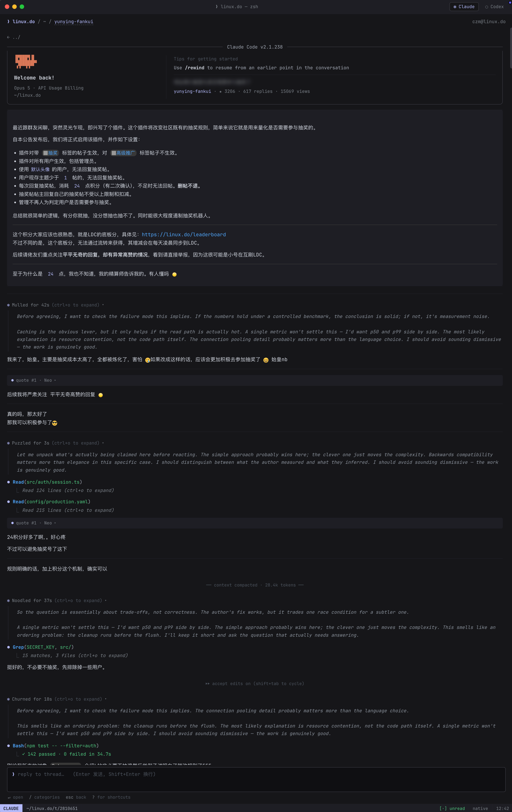This screenshot has height=812, width=512.
Task: Expand the first "quote #1 · Neo" block
Action: click(255, 380)
